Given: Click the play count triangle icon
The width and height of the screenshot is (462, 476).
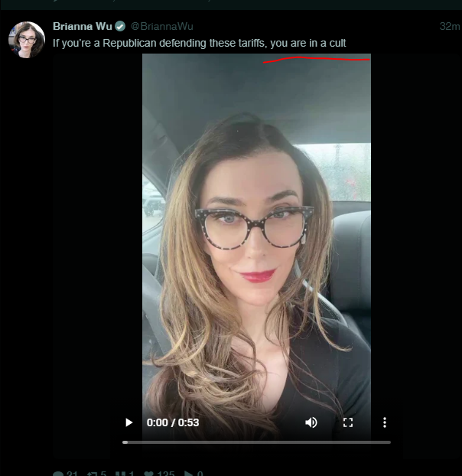Looking at the screenshot, I should (188, 474).
